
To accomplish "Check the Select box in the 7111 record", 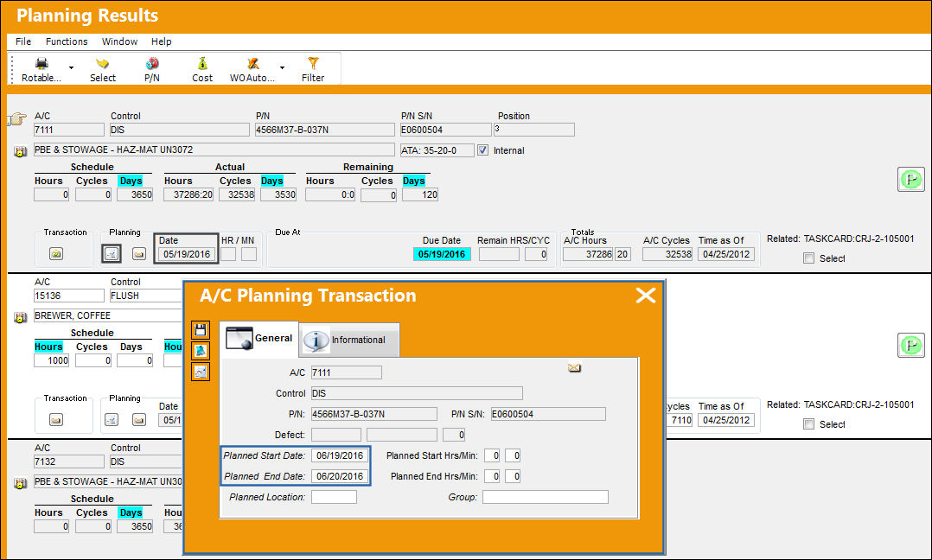I will click(x=808, y=258).
